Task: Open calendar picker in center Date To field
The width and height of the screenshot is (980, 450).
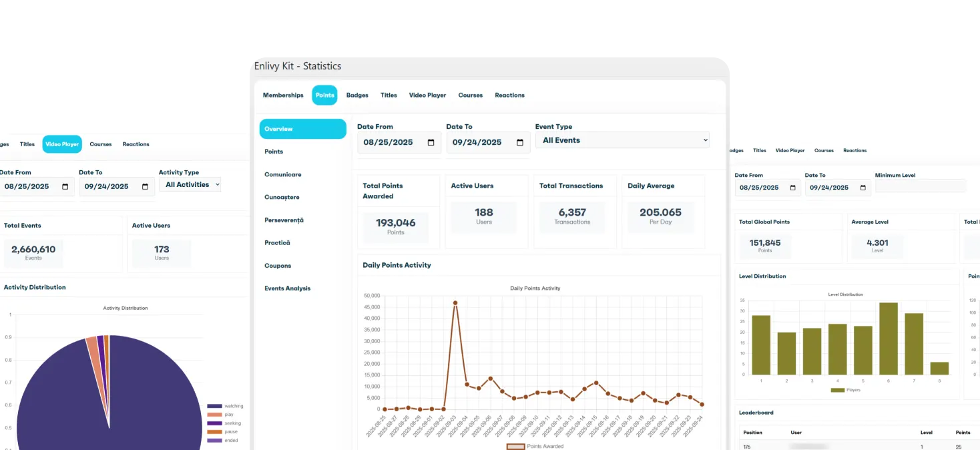Action: [x=520, y=142]
